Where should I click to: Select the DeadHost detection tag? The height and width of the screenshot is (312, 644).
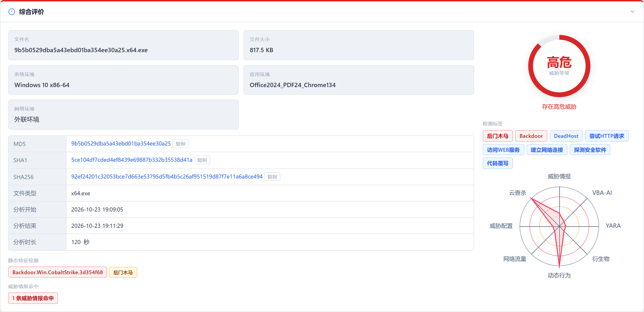[566, 136]
